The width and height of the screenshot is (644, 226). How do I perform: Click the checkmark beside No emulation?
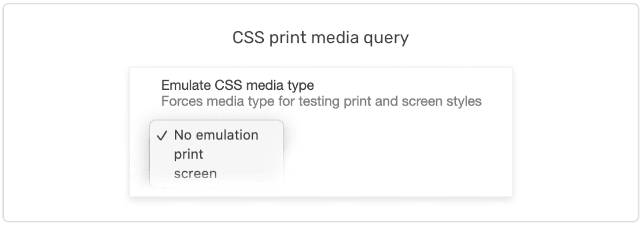pyautogui.click(x=162, y=136)
